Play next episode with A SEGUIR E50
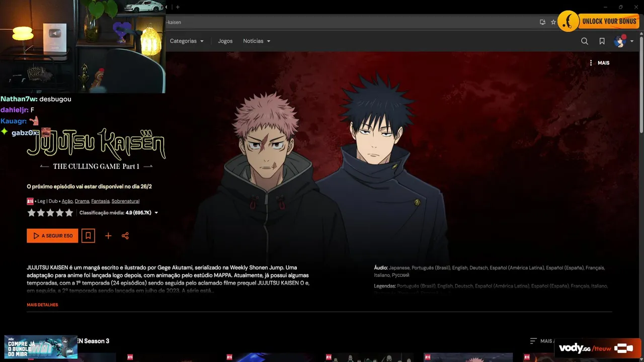 [52, 236]
